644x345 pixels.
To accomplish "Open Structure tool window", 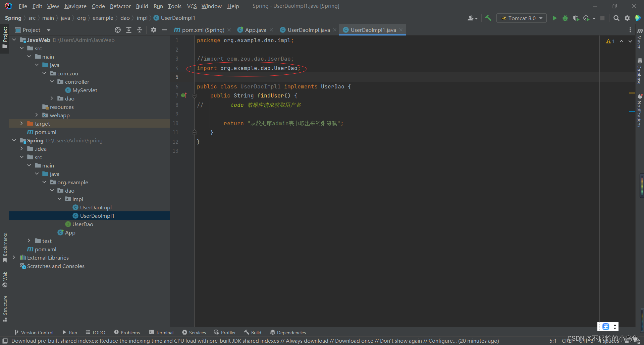I will coord(5,309).
